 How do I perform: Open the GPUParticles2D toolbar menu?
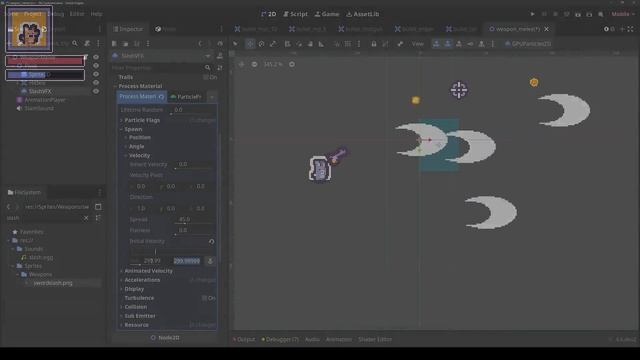coord(528,44)
